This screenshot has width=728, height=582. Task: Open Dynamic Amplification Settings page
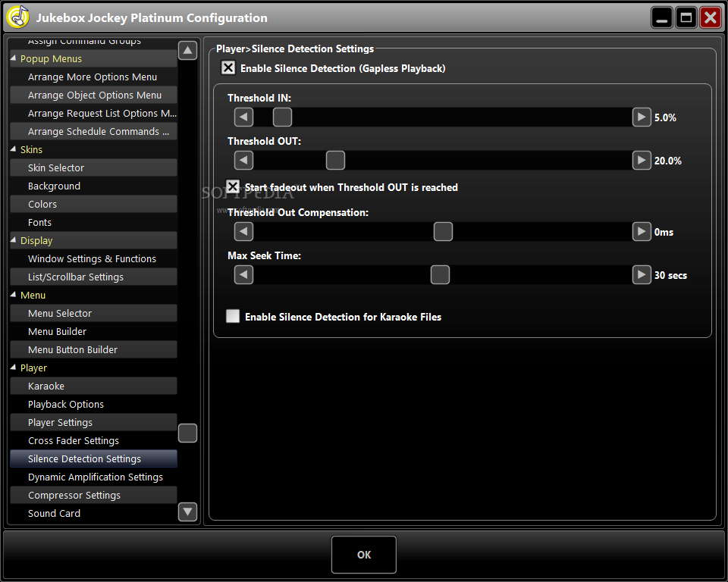coord(93,477)
